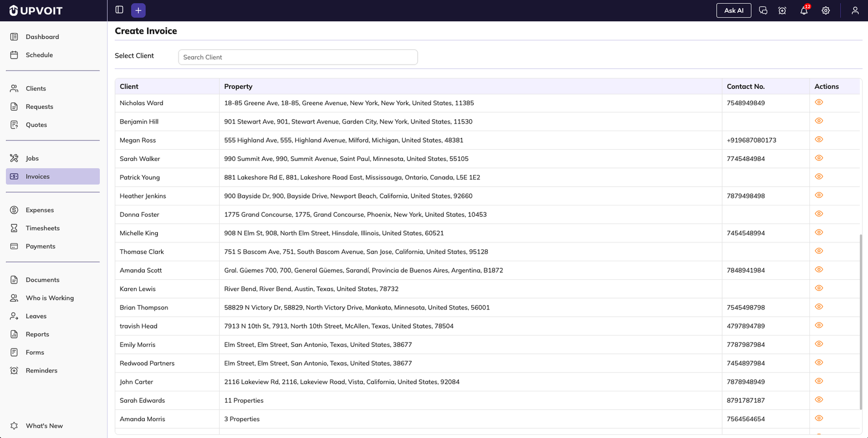Screen dimensions: 868x438
Task: Open the alarm reminders icon in header
Action: (x=782, y=10)
